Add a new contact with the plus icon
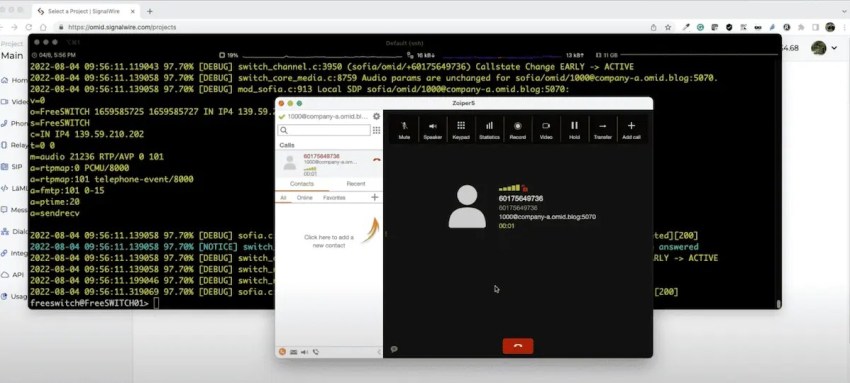This screenshot has height=383, width=850. (374, 197)
